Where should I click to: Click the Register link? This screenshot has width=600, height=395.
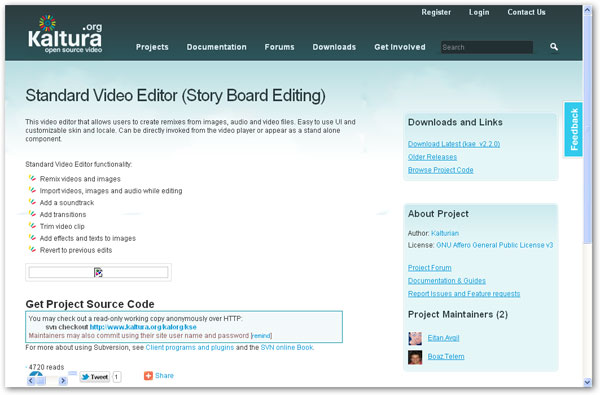pos(436,12)
